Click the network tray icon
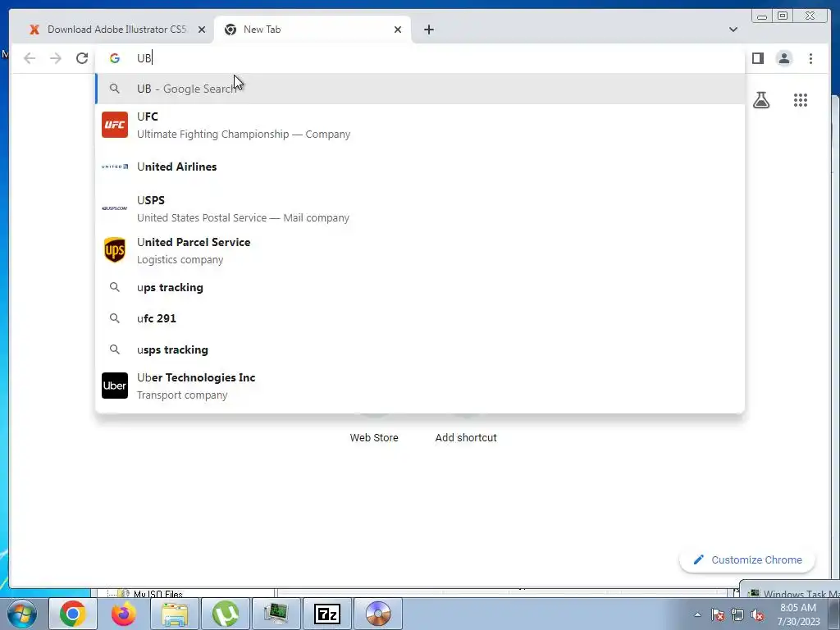Screen dimensions: 840x630 pyautogui.click(x=737, y=614)
